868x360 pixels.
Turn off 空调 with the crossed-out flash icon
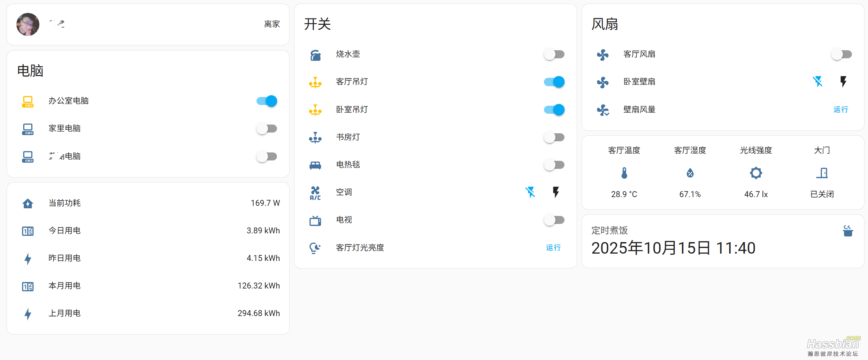click(530, 192)
